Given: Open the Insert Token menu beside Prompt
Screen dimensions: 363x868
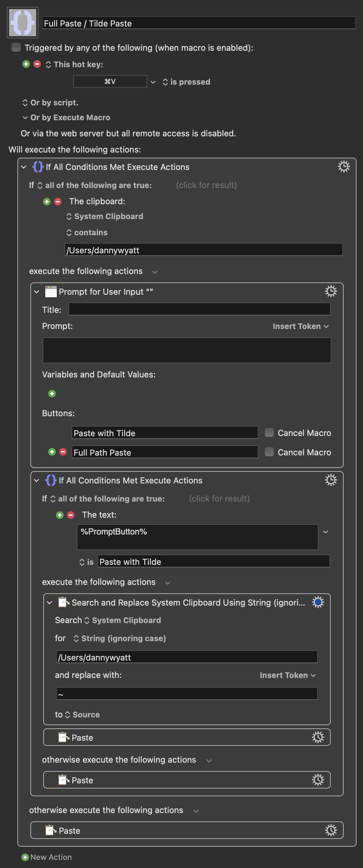Looking at the screenshot, I should 300,326.
